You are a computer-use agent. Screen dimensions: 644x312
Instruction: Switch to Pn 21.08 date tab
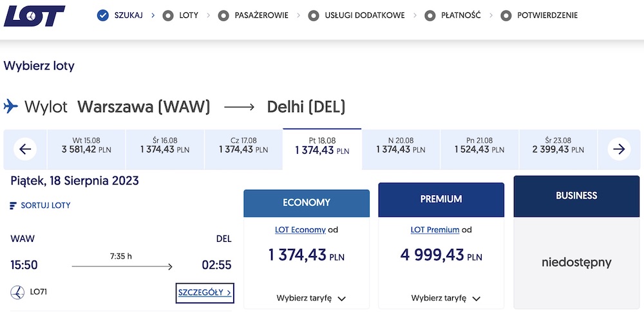(479, 145)
